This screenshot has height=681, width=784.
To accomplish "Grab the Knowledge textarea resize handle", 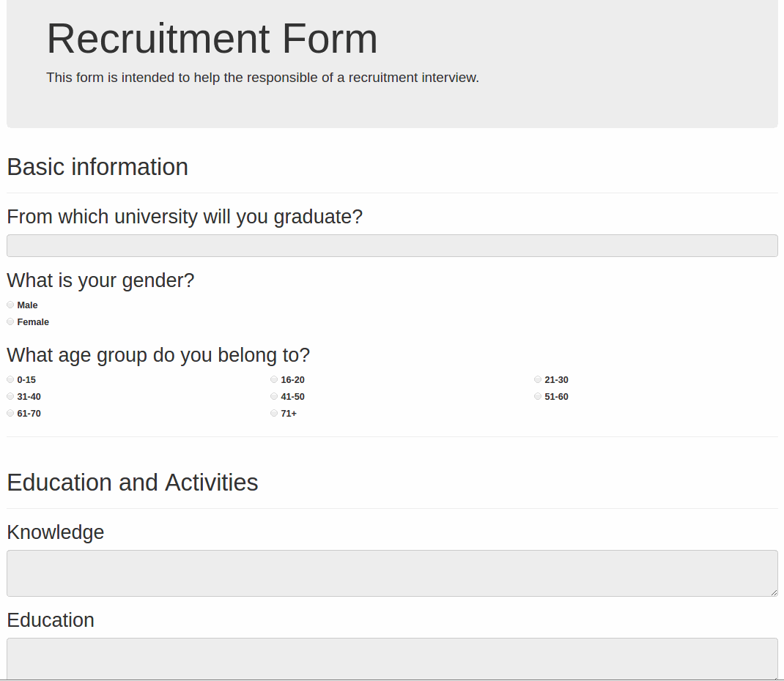I will [774, 592].
